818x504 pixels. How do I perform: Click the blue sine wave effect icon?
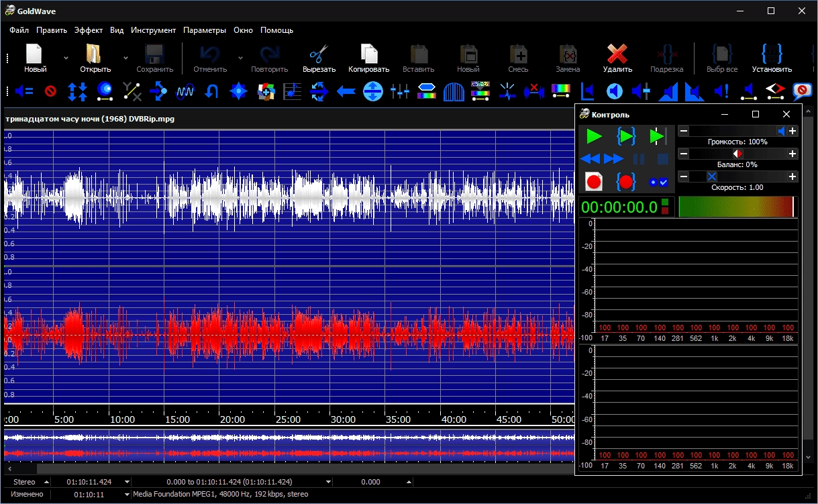coord(185,91)
